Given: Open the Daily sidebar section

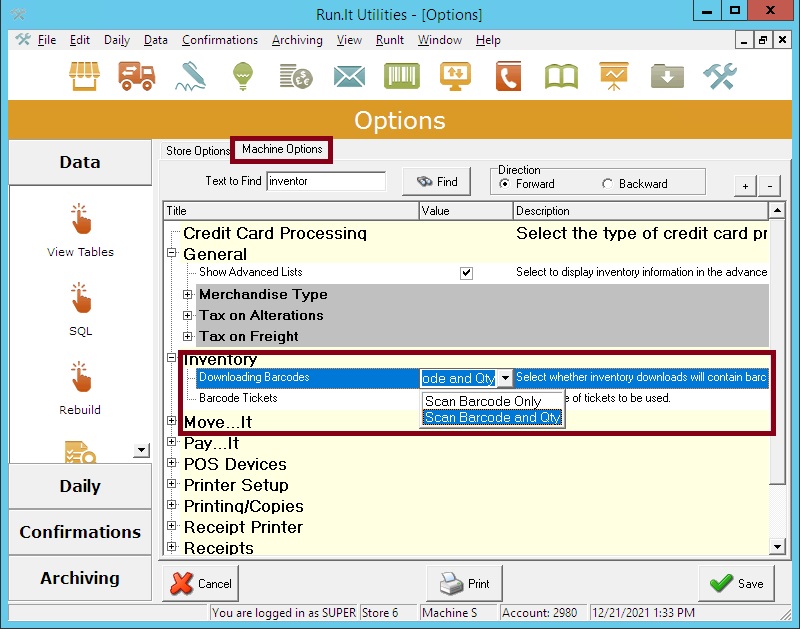Looking at the screenshot, I should coord(80,486).
